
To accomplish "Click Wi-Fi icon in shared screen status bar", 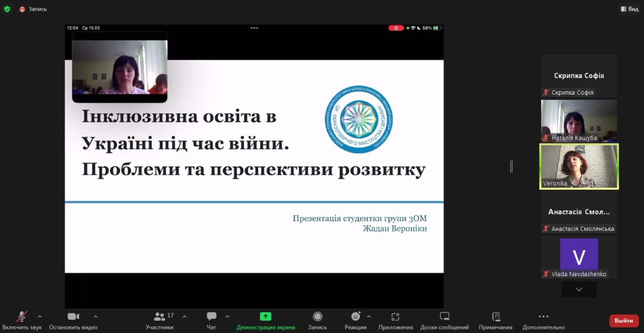I will pyautogui.click(x=413, y=28).
